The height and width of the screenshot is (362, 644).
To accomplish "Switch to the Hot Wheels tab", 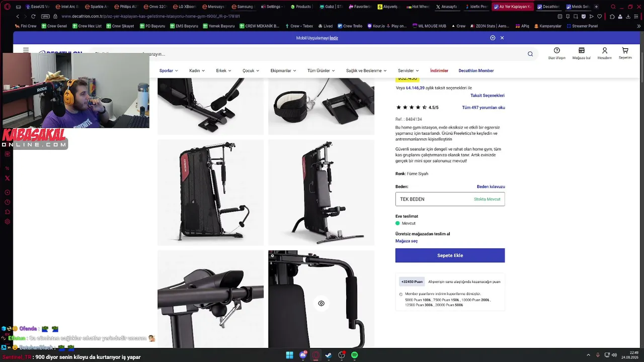I will (x=419, y=7).
